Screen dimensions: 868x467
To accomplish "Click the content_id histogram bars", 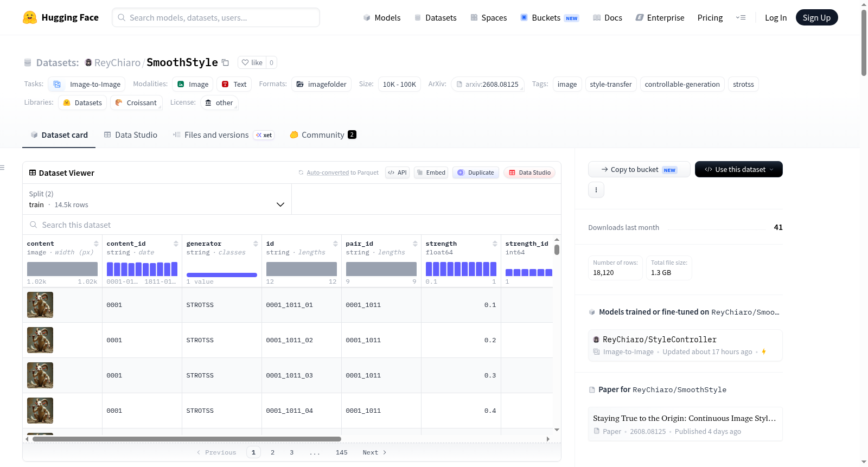I will [x=142, y=269].
